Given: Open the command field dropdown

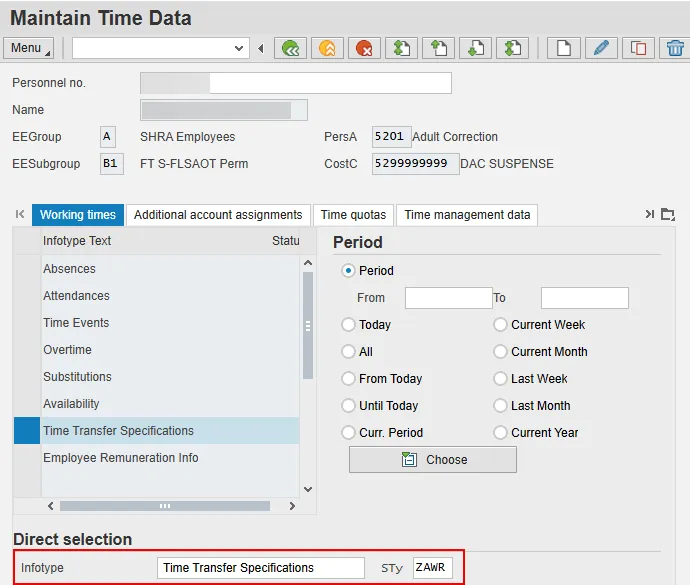Looking at the screenshot, I should point(239,48).
